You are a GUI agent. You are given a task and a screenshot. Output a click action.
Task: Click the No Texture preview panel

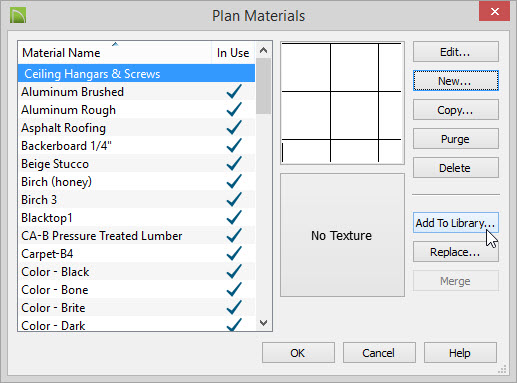pos(342,235)
